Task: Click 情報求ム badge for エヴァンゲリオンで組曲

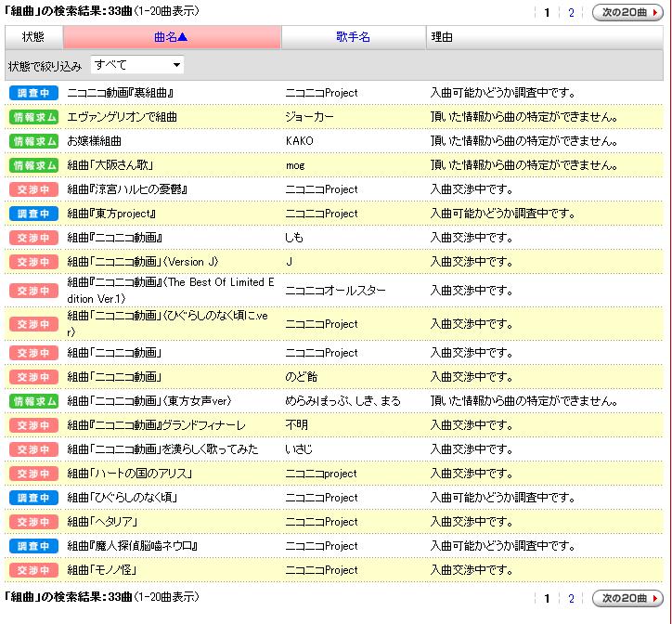Action: (33, 117)
